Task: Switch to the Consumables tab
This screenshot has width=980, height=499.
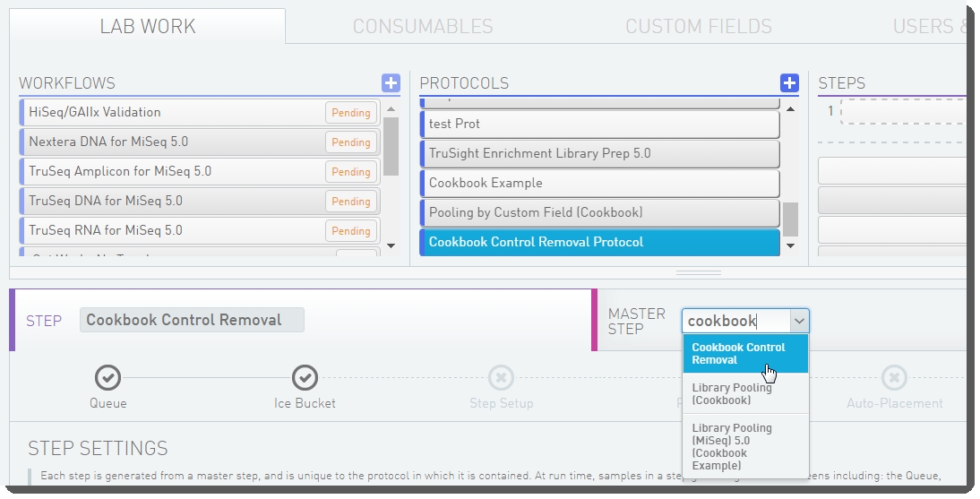Action: (x=423, y=27)
